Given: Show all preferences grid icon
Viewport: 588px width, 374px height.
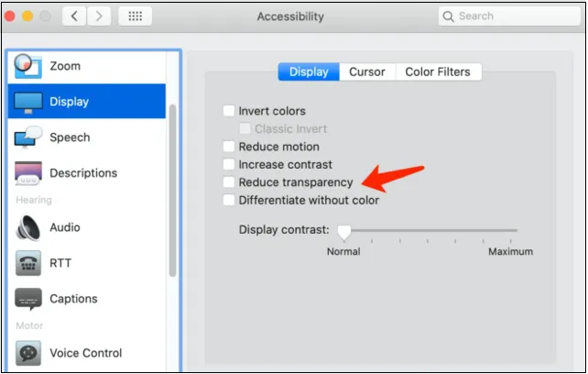Looking at the screenshot, I should point(136,16).
